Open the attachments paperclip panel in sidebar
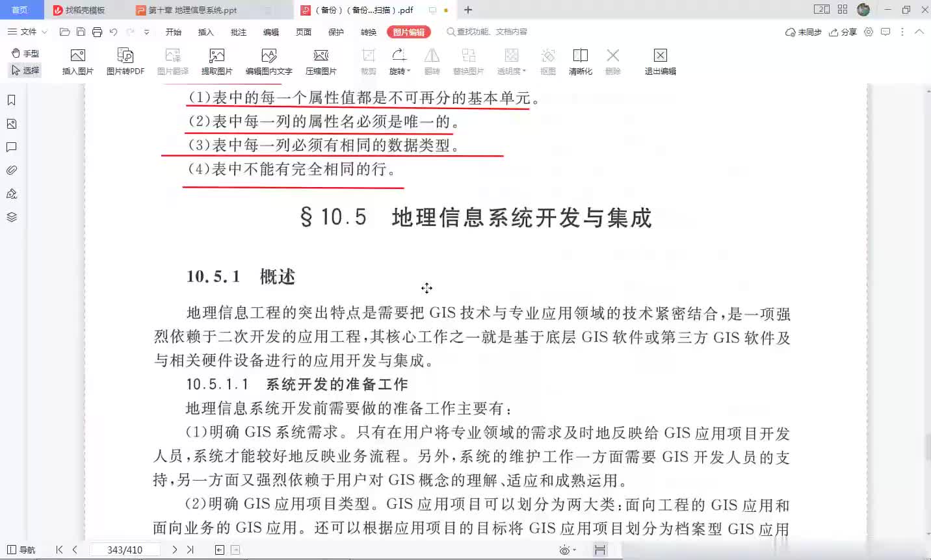931x560 pixels. click(11, 170)
